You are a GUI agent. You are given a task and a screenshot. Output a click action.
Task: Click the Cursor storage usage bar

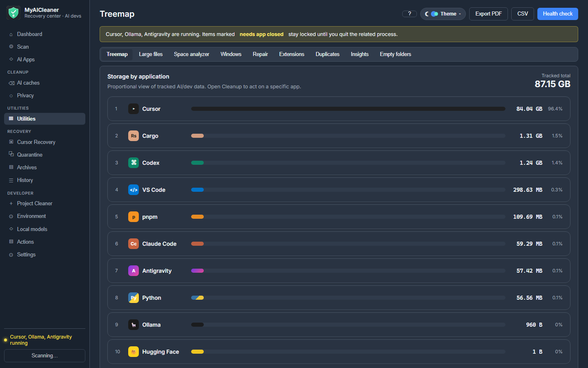(348, 109)
